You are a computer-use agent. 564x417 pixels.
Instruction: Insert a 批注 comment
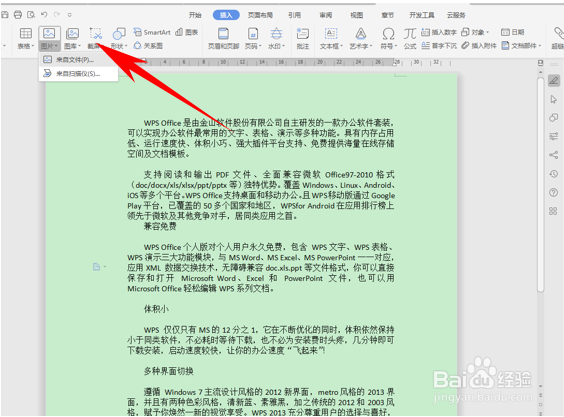pos(303,38)
